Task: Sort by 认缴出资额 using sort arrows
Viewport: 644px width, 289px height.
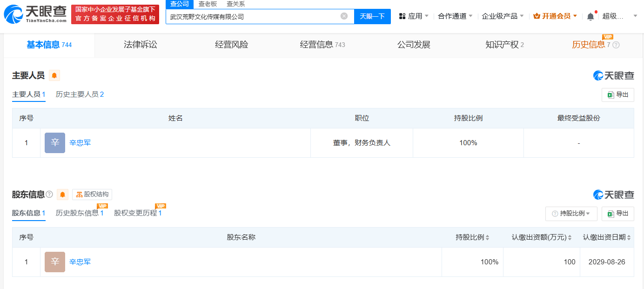Action: pos(569,237)
